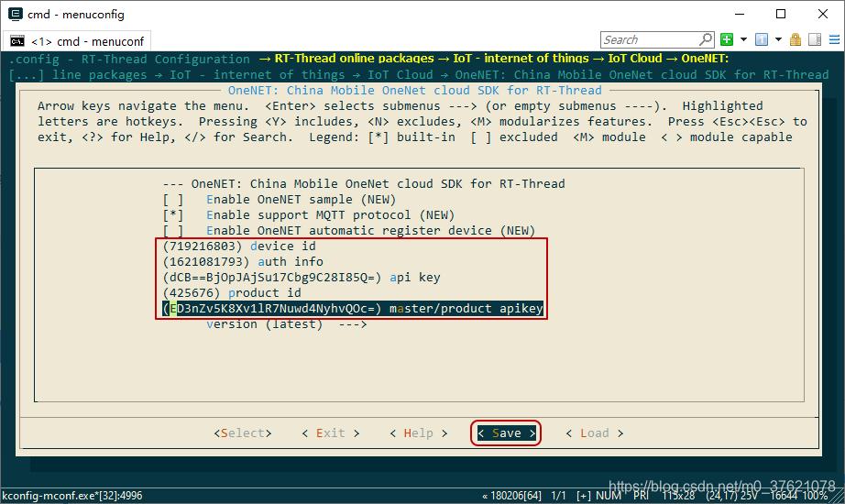This screenshot has height=504, width=845.
Task: Click the < Save > button
Action: [x=506, y=433]
